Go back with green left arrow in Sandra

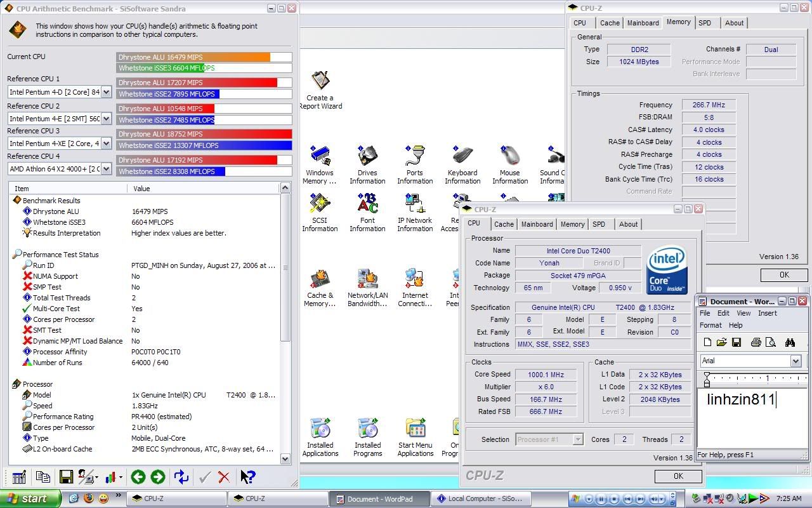138,477
